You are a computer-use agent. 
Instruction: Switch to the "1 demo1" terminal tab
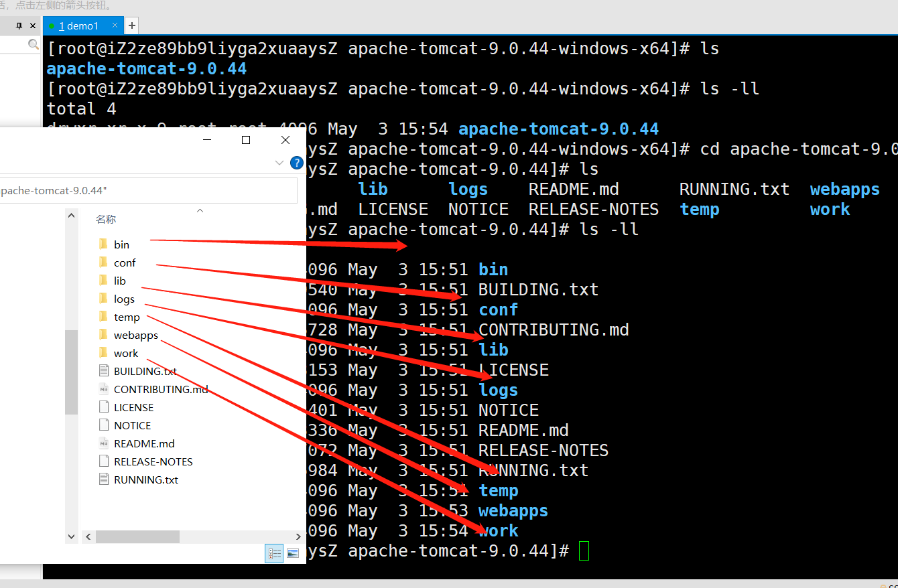click(78, 26)
